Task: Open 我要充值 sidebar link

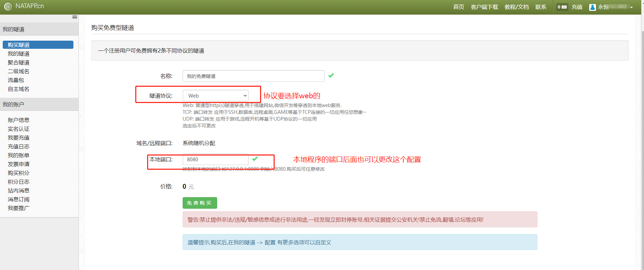Action: click(x=19, y=138)
